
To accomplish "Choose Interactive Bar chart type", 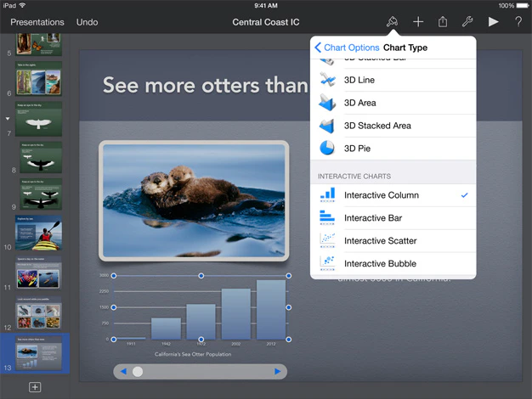I will click(393, 218).
